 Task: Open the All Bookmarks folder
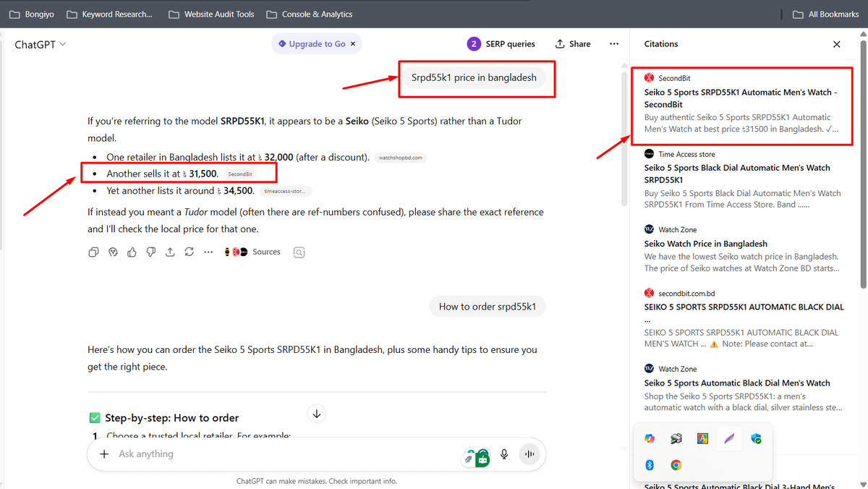pyautogui.click(x=825, y=14)
